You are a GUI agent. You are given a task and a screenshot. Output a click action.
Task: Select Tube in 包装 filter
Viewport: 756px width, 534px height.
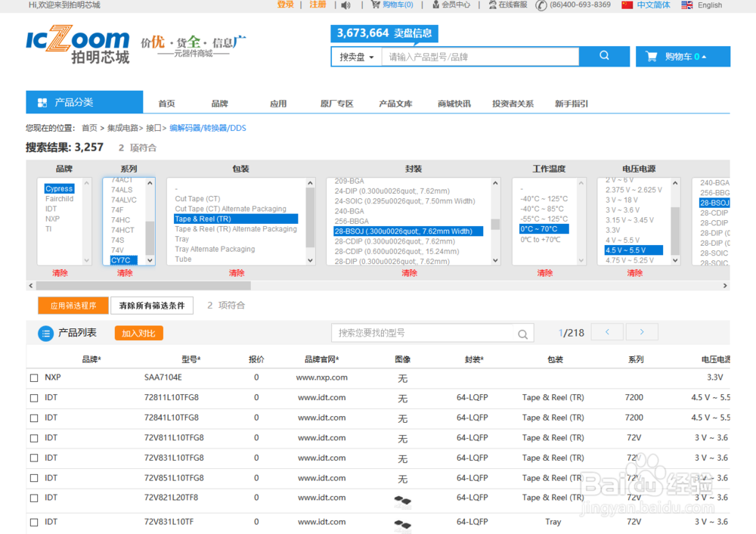(x=183, y=259)
